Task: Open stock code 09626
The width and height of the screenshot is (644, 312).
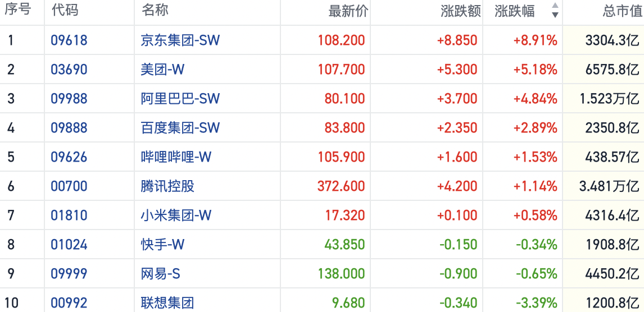Action: coord(69,157)
